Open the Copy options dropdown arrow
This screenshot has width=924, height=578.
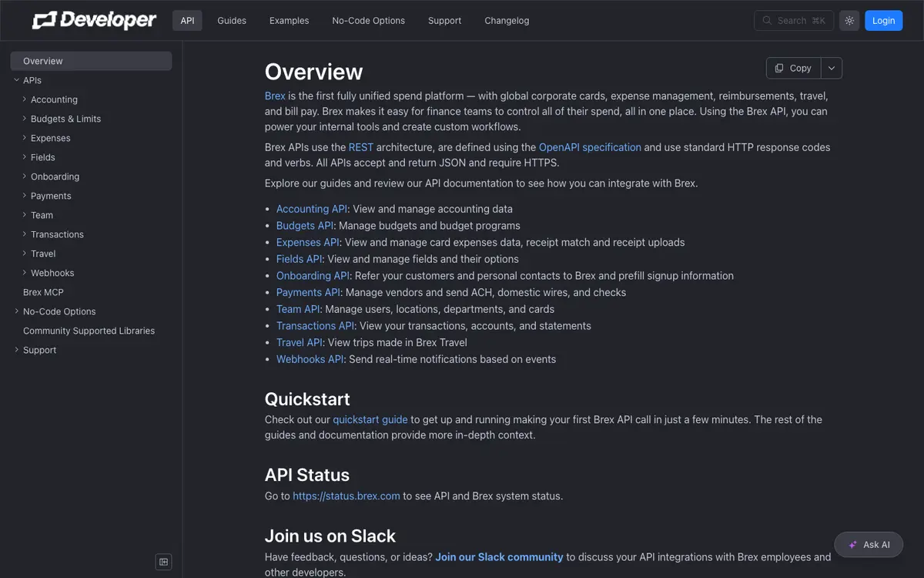832,68
